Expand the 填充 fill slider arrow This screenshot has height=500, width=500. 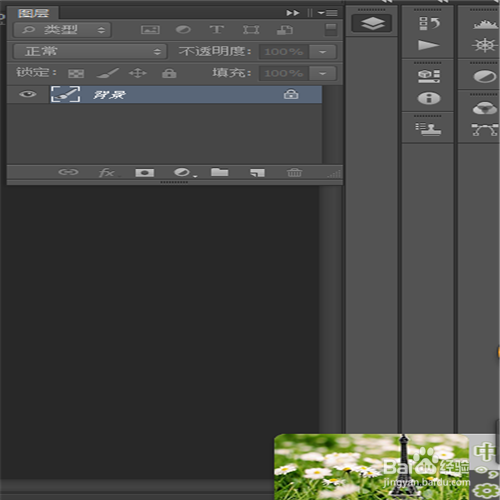pyautogui.click(x=322, y=73)
